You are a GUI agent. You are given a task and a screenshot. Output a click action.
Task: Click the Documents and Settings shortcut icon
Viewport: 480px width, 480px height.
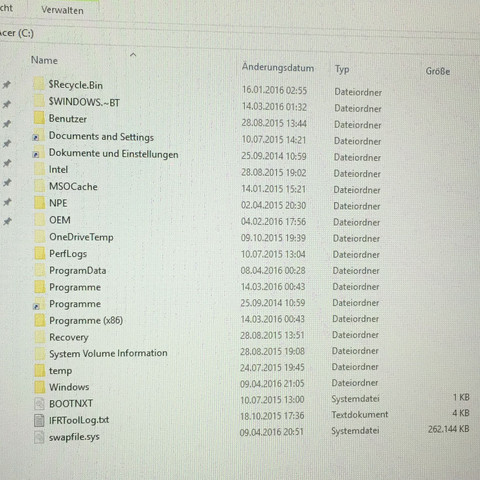[39, 135]
